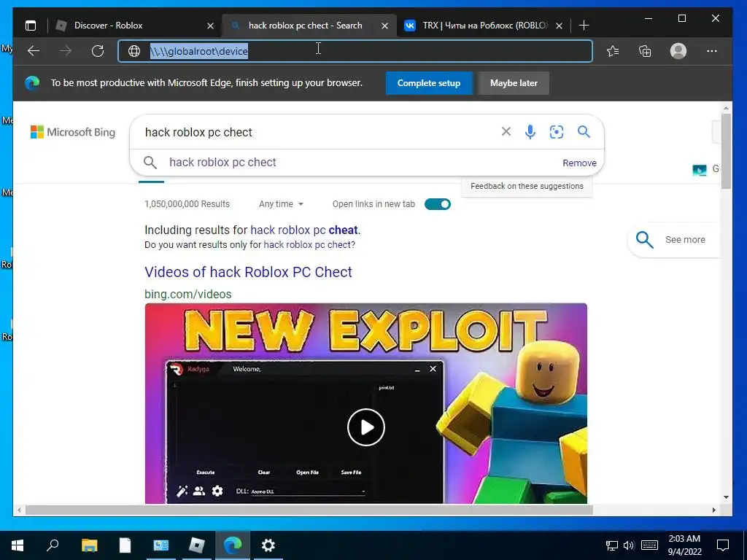Click horizontal scrollbar right arrow
The height and width of the screenshot is (560, 747).
click(x=713, y=510)
